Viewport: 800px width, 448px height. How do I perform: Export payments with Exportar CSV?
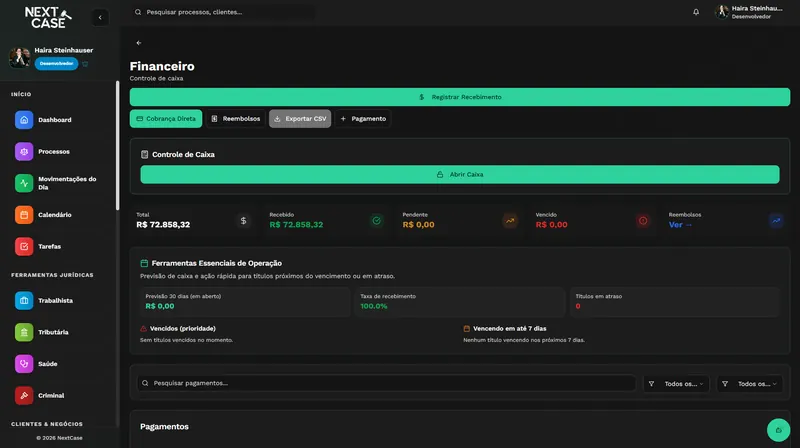pos(300,119)
